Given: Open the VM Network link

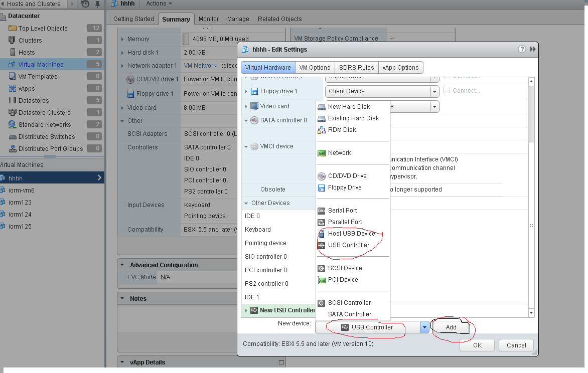Looking at the screenshot, I should coord(200,65).
